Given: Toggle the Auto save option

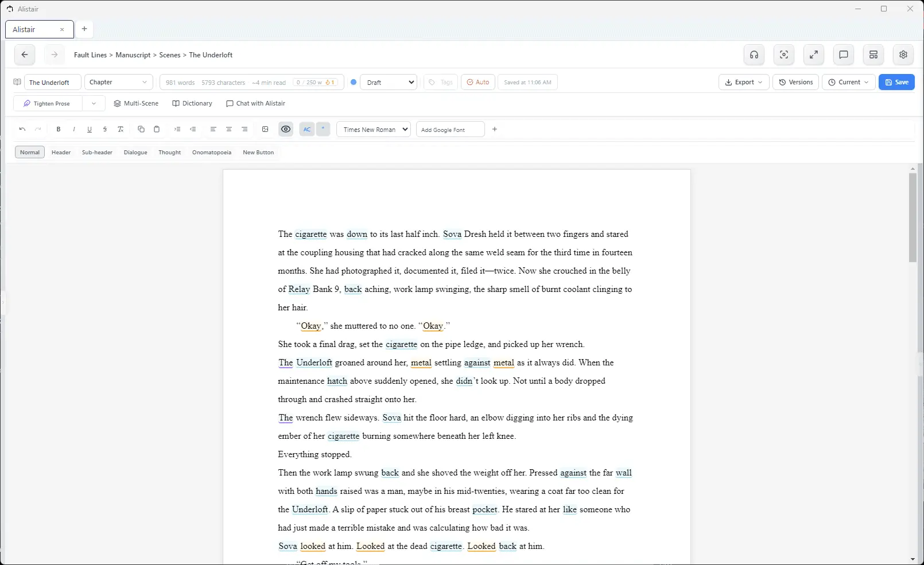Looking at the screenshot, I should tap(478, 82).
